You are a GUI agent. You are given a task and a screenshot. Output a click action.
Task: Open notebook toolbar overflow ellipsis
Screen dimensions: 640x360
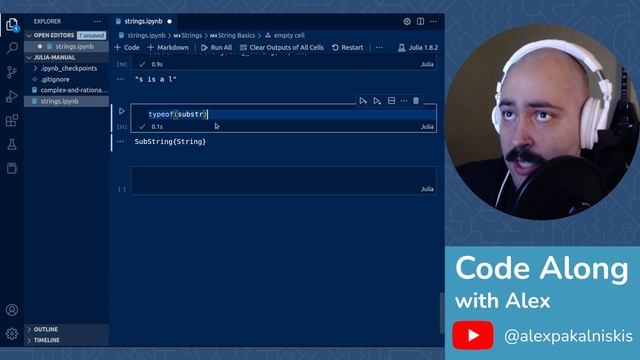[x=379, y=47]
